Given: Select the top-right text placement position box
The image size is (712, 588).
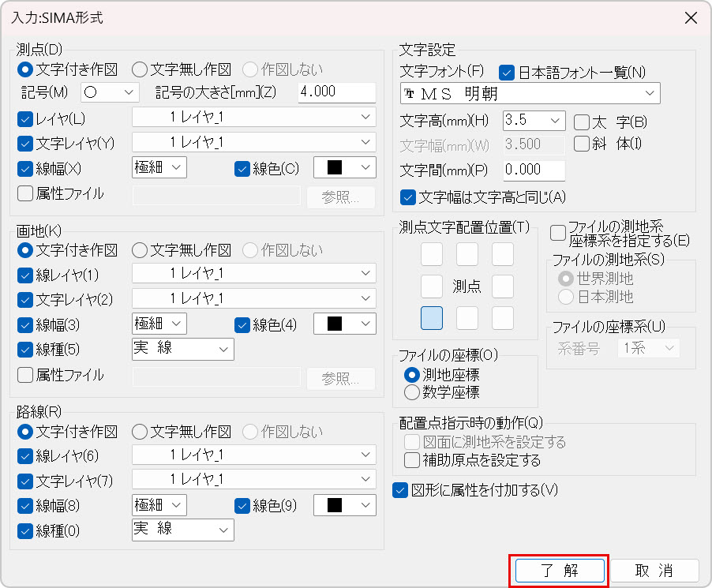Looking at the screenshot, I should coord(503,254).
